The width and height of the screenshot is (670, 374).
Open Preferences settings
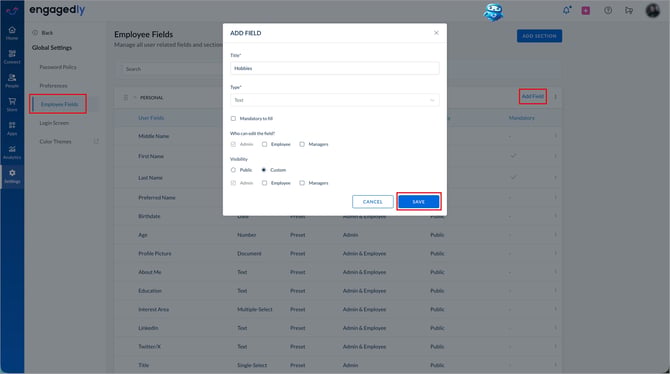point(53,85)
